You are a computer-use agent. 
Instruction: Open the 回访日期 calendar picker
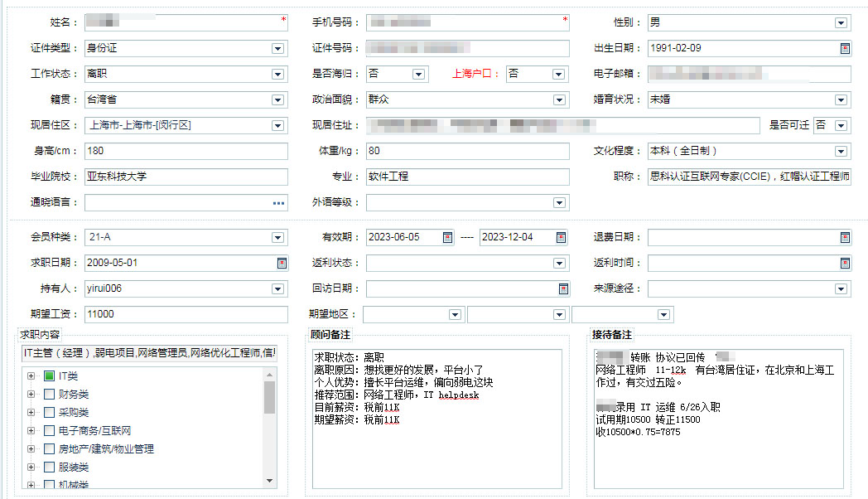[563, 288]
